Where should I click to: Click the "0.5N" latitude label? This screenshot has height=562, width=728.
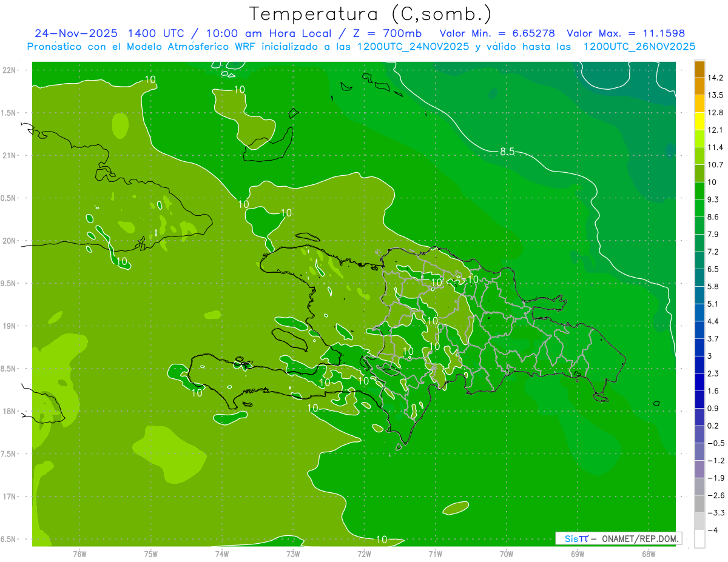[8, 198]
